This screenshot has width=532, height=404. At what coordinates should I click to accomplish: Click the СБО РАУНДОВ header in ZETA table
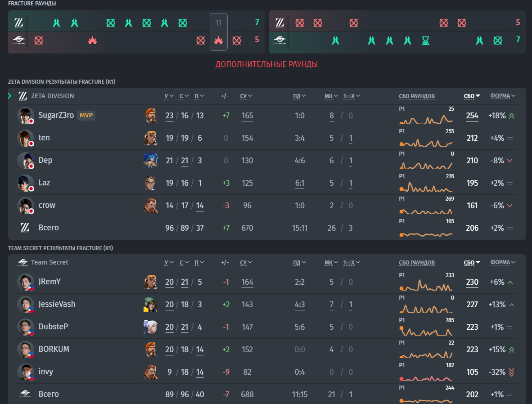click(x=417, y=96)
